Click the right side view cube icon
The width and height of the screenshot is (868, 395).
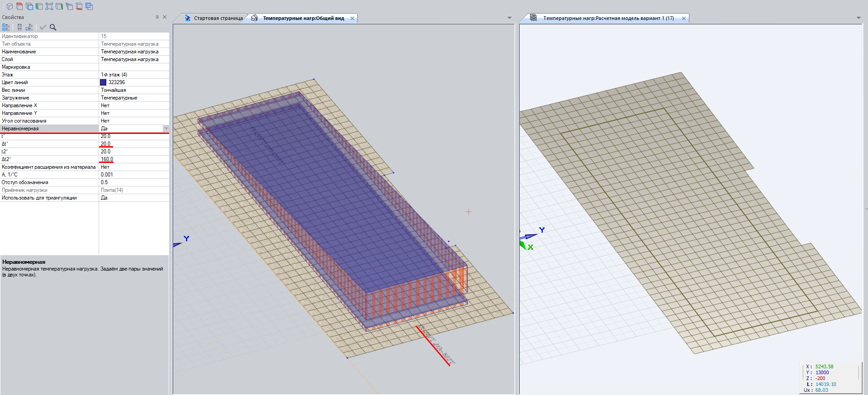[59, 6]
